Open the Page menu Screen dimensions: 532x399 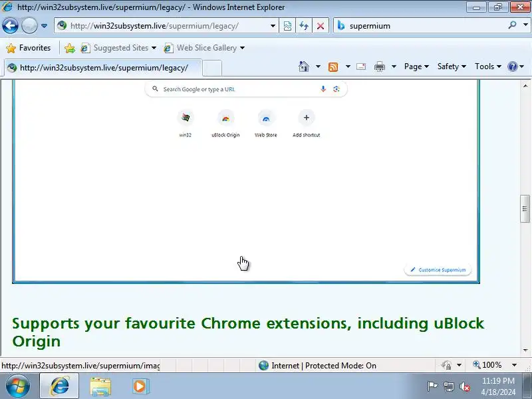pos(416,66)
